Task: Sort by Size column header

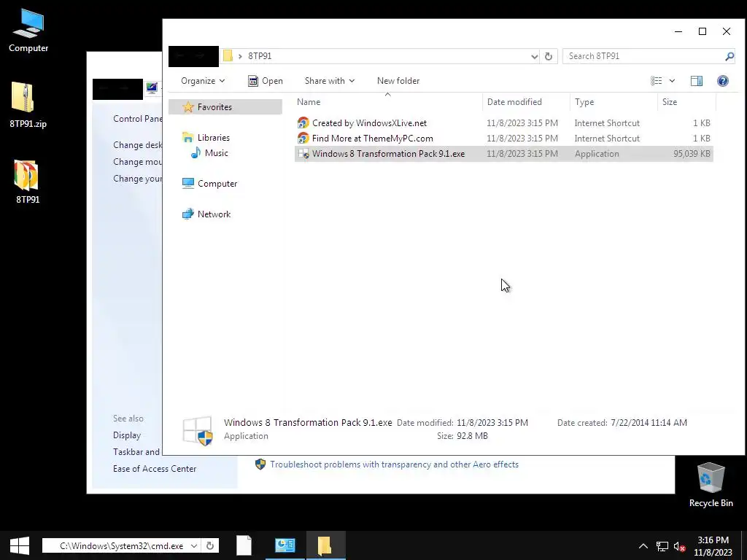Action: coord(686,102)
